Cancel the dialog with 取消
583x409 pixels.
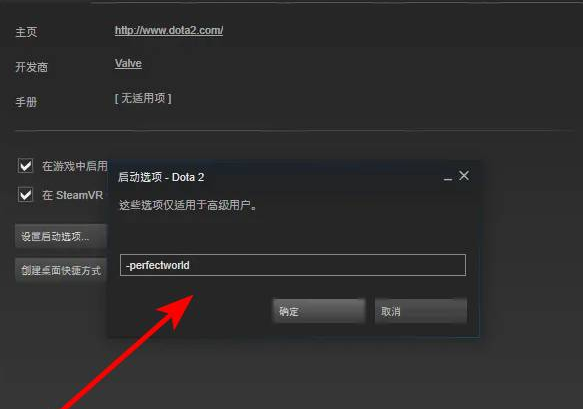click(x=421, y=311)
